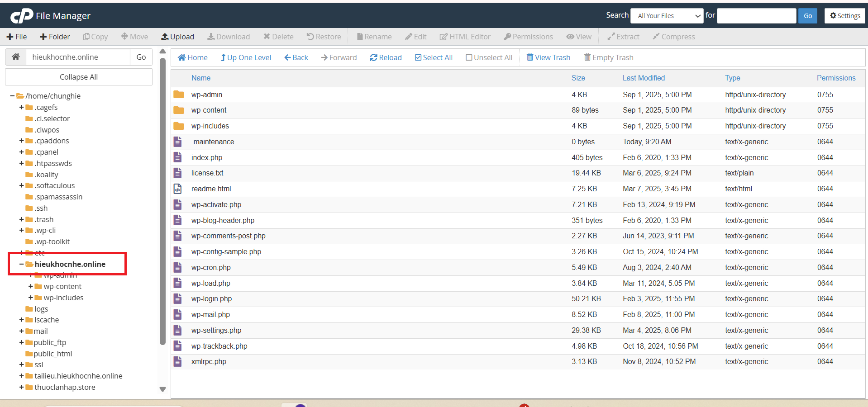This screenshot has width=868, height=407.
Task: Open View Trash
Action: (x=548, y=57)
